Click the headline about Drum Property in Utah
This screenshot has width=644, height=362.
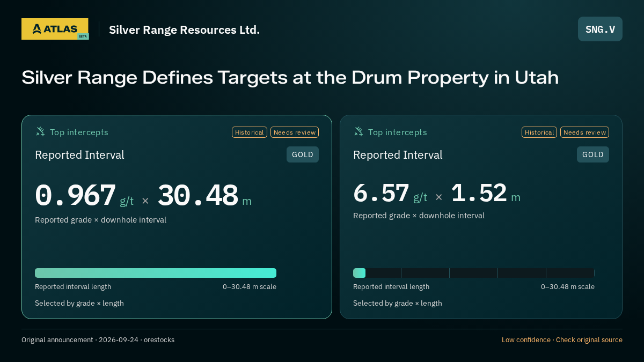click(290, 77)
